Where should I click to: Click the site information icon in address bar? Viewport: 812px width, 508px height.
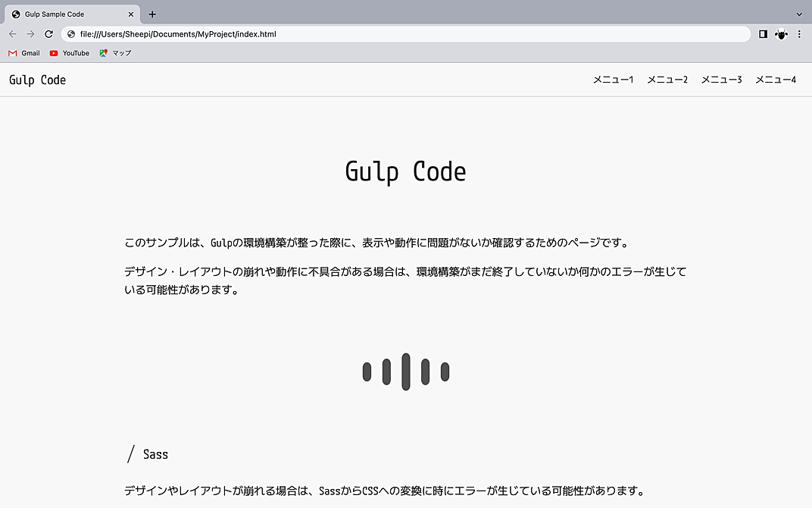point(69,34)
